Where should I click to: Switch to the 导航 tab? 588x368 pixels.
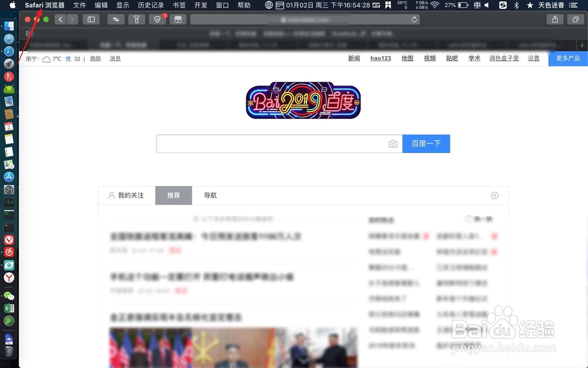coord(211,195)
